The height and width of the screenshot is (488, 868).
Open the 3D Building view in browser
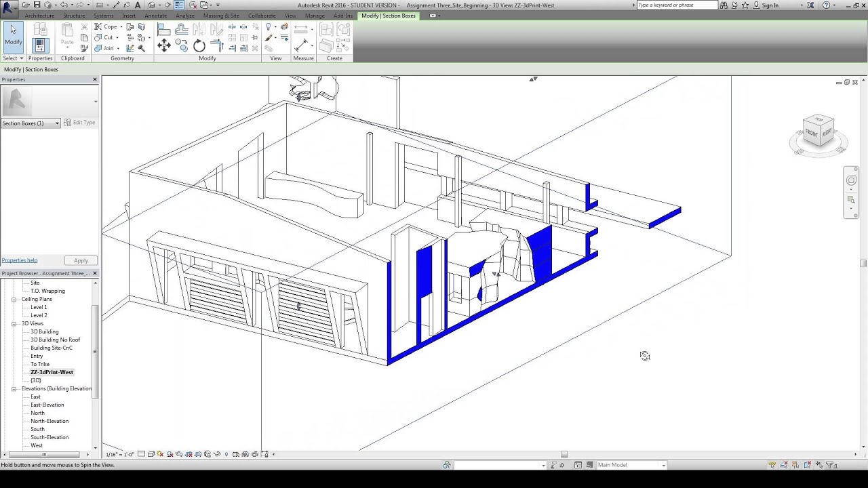pos(45,331)
